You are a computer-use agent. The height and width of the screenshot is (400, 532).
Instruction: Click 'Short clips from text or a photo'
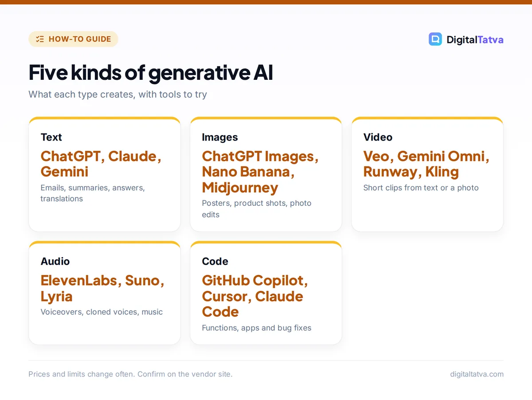(421, 188)
